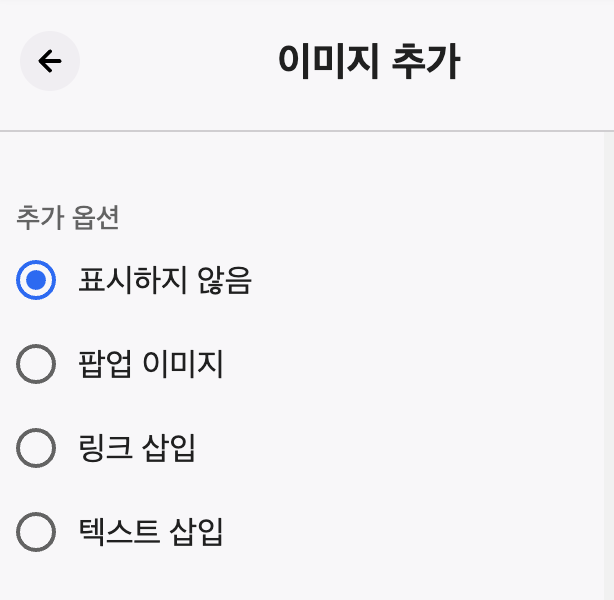
Task: Set additional option to insert link
Action: [x=36, y=448]
